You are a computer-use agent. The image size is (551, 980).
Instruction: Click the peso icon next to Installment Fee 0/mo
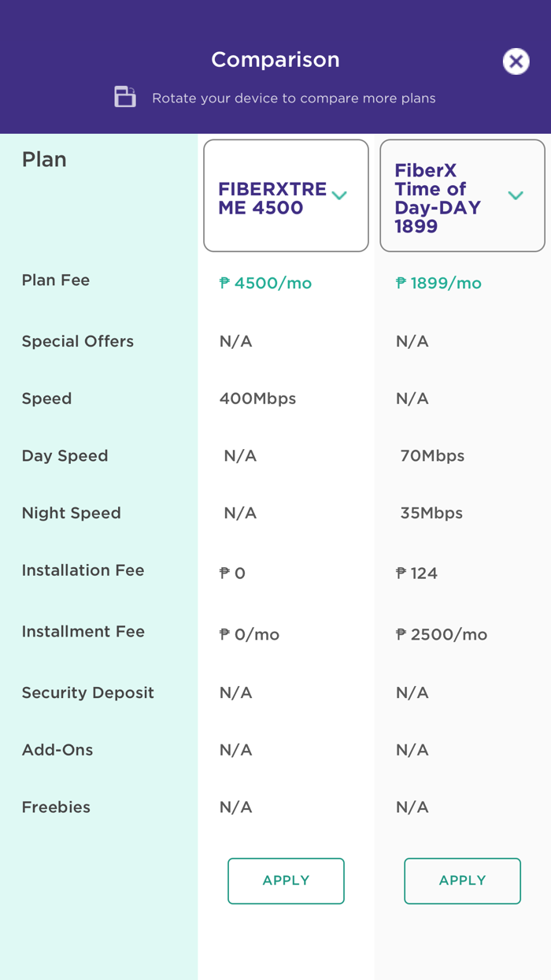(223, 633)
